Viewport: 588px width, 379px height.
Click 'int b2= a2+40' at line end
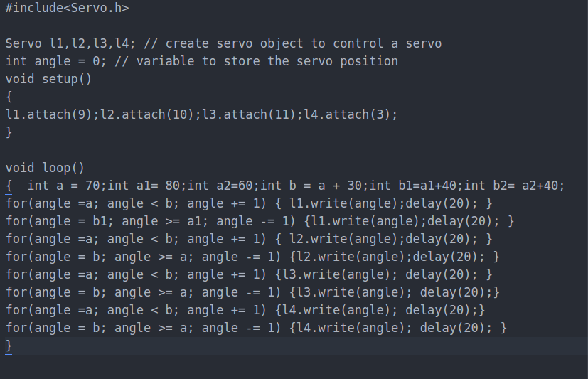(x=511, y=186)
